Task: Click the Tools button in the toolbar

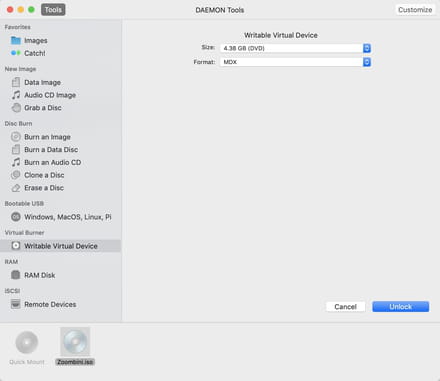Action: tap(53, 10)
